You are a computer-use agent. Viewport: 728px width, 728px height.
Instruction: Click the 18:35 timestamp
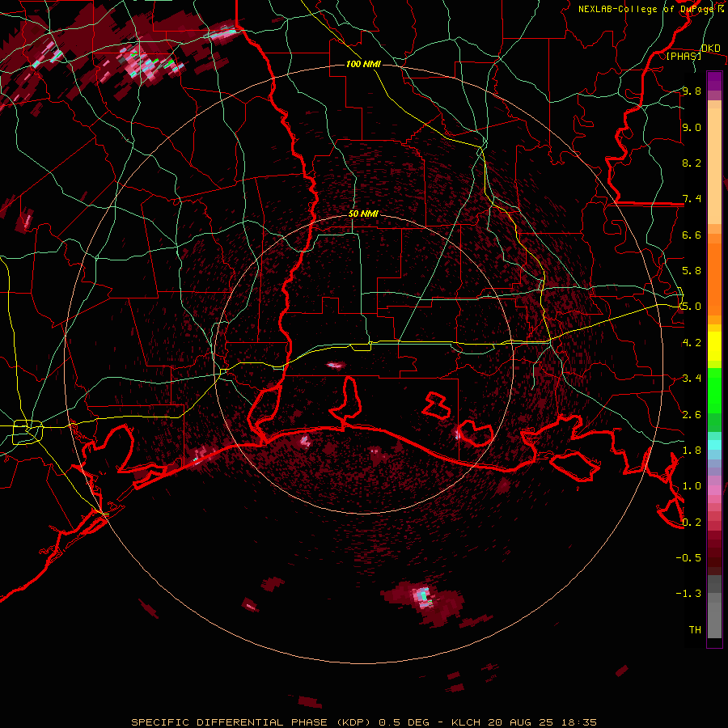tap(581, 722)
